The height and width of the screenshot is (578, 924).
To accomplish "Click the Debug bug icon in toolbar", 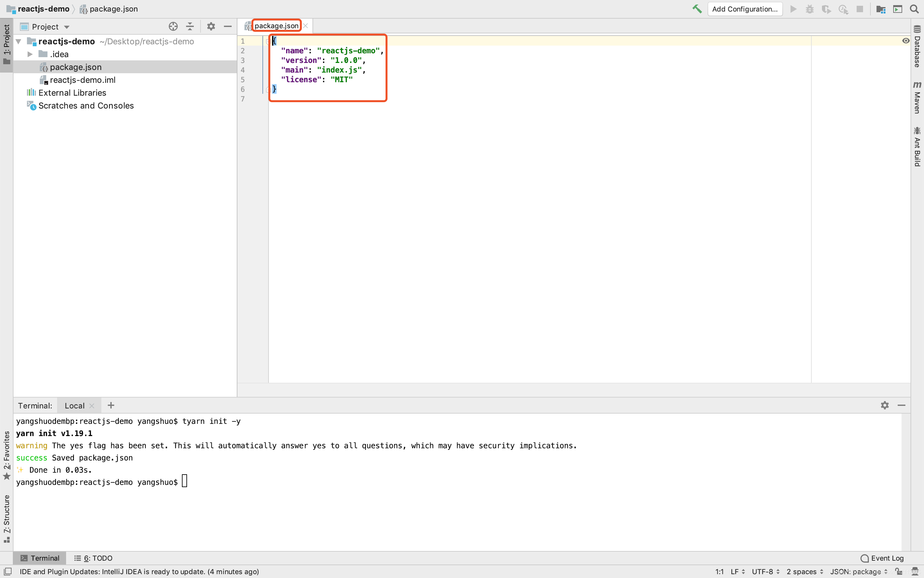I will pos(809,9).
